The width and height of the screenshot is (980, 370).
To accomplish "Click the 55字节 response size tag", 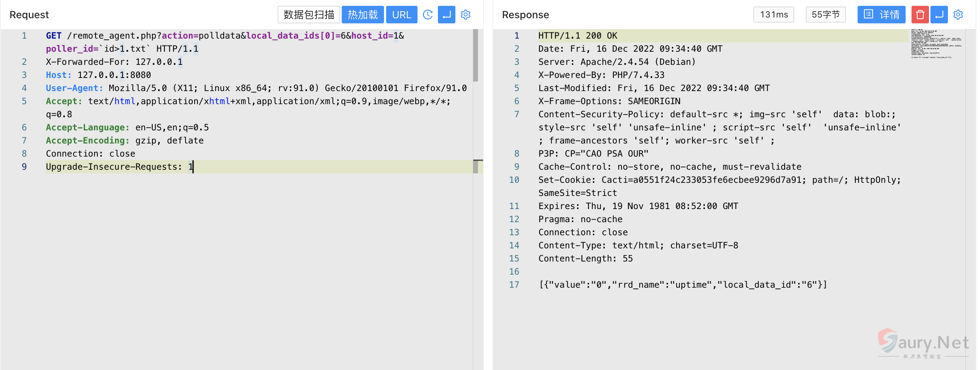I will [x=825, y=15].
